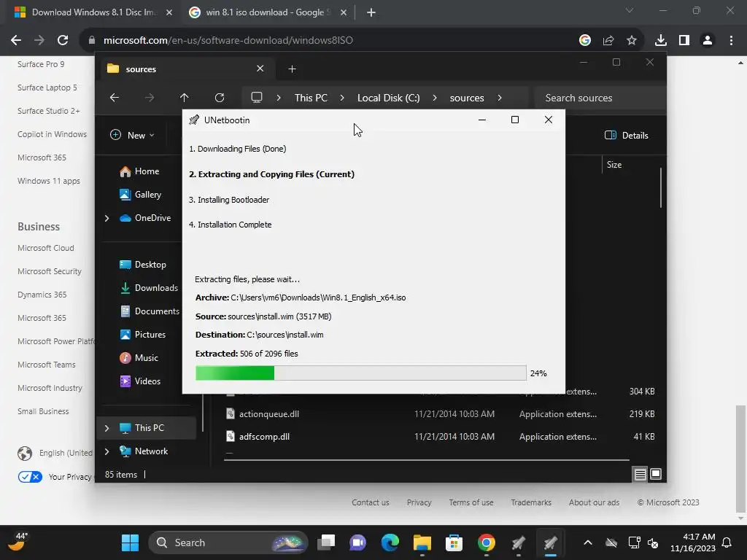Viewport: 747px width, 560px height.
Task: Click the taskbar Search box
Action: pyautogui.click(x=228, y=542)
